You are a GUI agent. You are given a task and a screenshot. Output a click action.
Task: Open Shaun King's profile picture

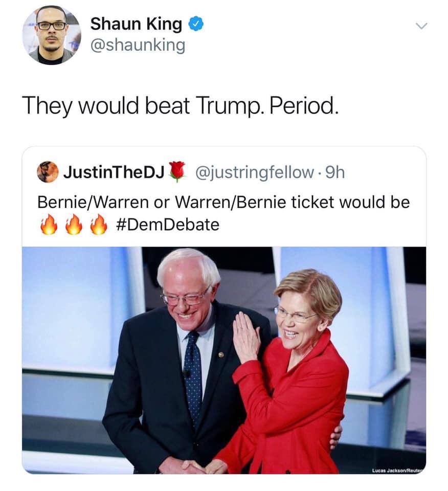52,35
